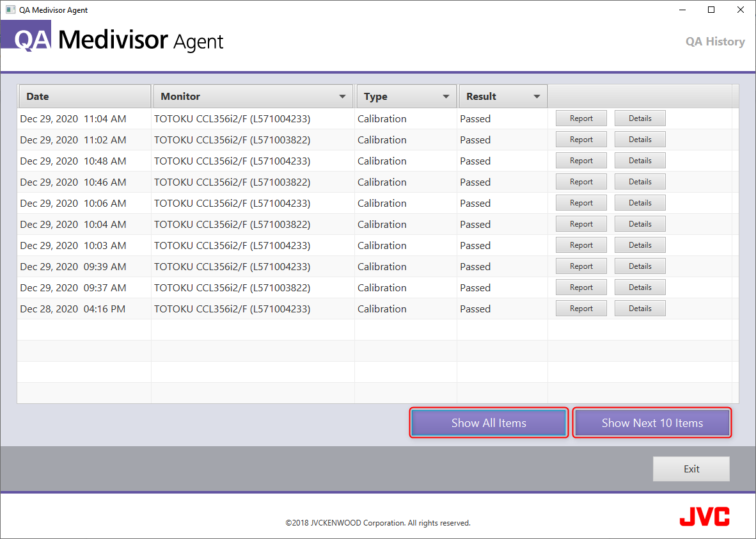Open Report for Dec 29 11:04 AM entry
This screenshot has width=756, height=539.
(x=581, y=118)
